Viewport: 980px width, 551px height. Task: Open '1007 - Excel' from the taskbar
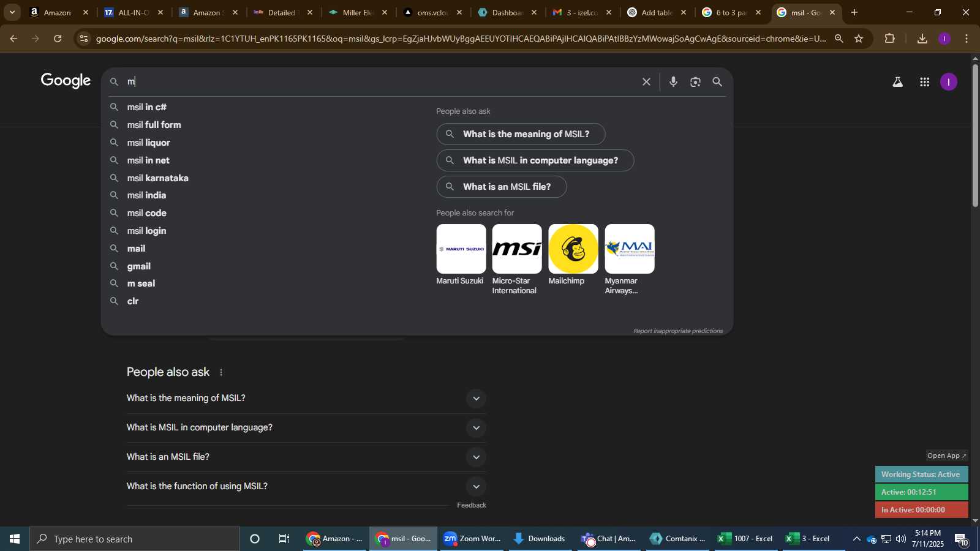coord(745,539)
